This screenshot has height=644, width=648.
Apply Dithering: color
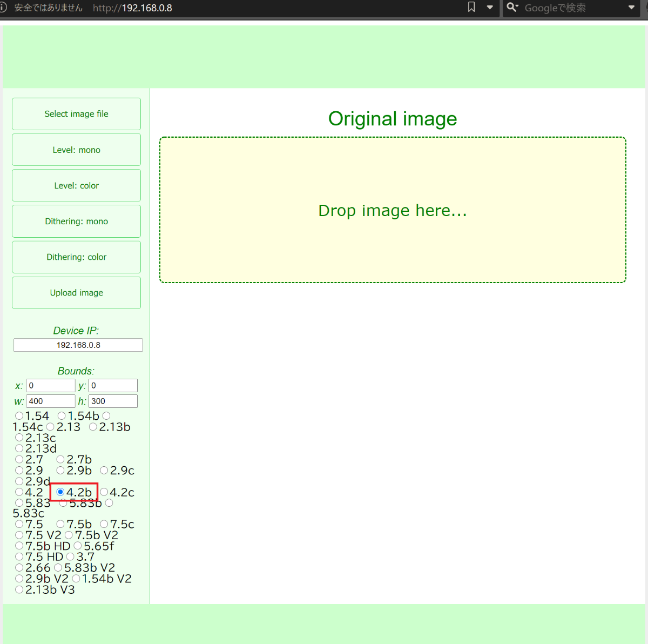coord(76,257)
